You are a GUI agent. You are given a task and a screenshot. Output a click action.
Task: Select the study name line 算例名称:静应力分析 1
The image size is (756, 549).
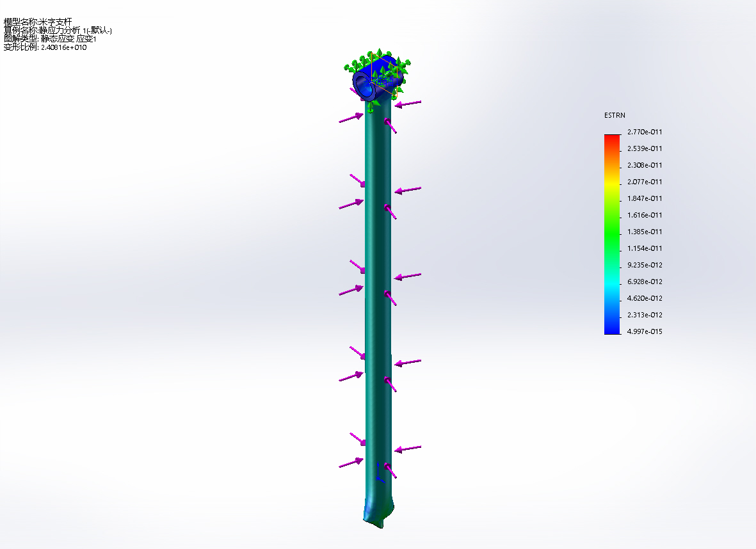pyautogui.click(x=58, y=30)
